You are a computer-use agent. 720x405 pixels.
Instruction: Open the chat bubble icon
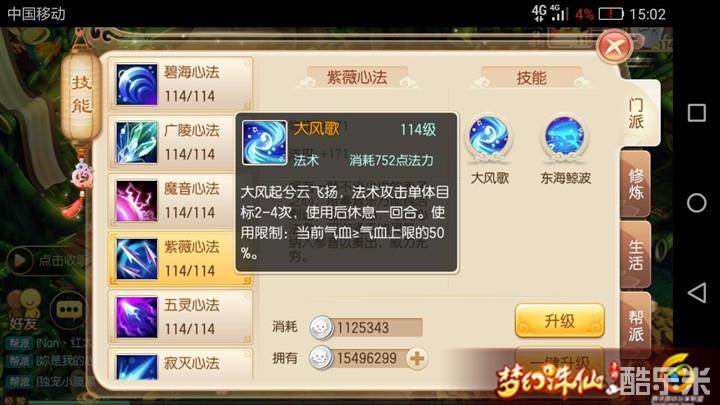click(x=68, y=310)
